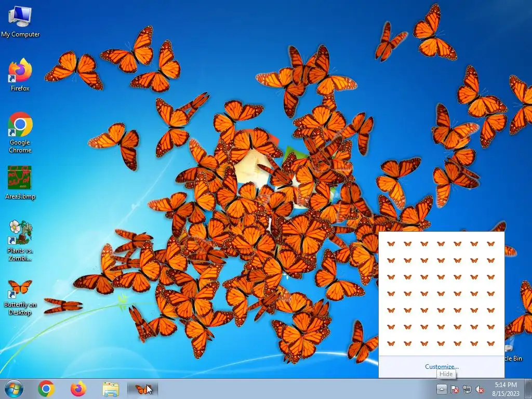Open the My Computer desktop icon
532x399 pixels.
tap(20, 21)
